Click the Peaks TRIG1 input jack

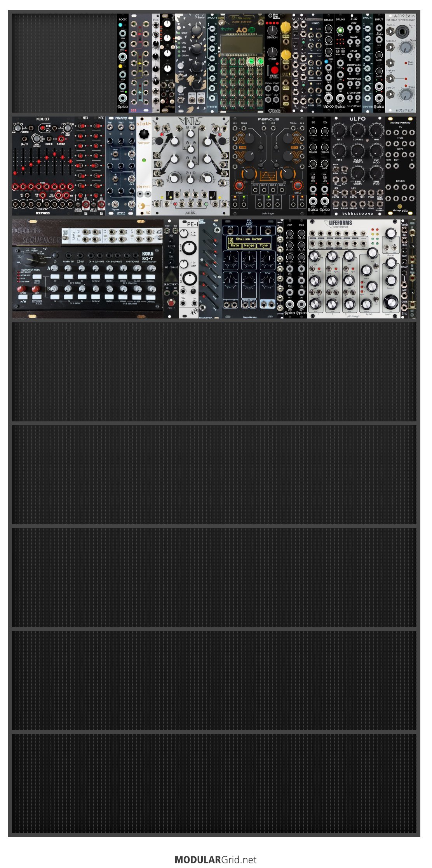coord(181,78)
